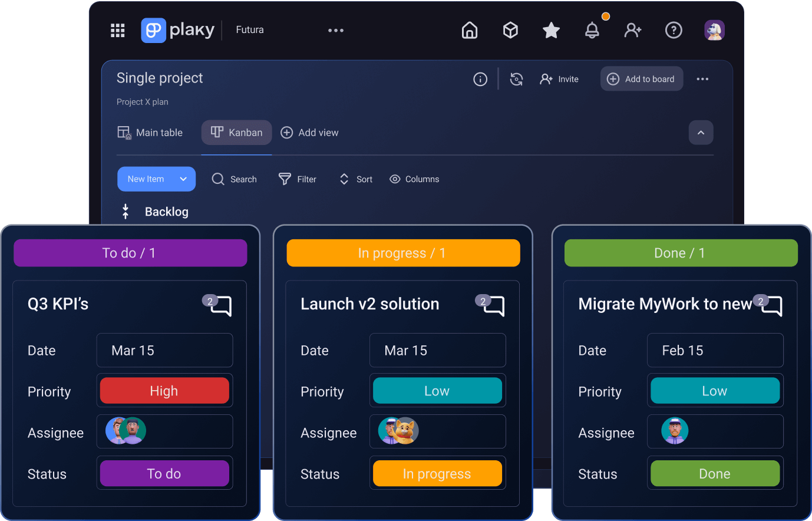Open starred items via the star icon
This screenshot has height=521, width=812.
(x=551, y=30)
